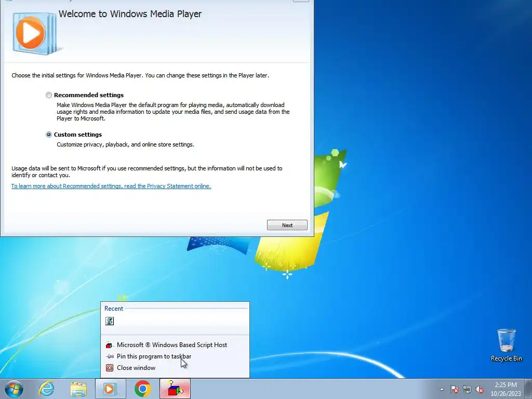Click the Next button

[287, 225]
